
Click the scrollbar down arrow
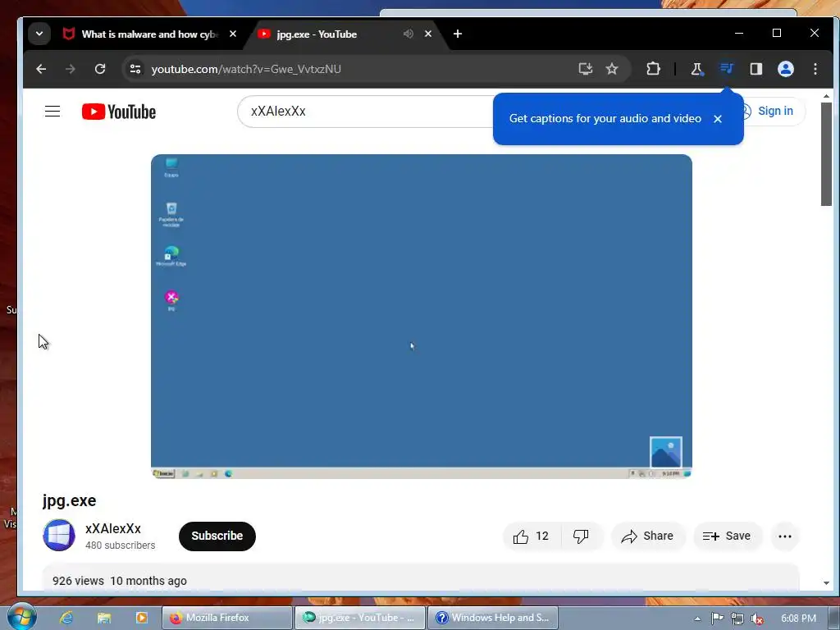click(x=826, y=583)
